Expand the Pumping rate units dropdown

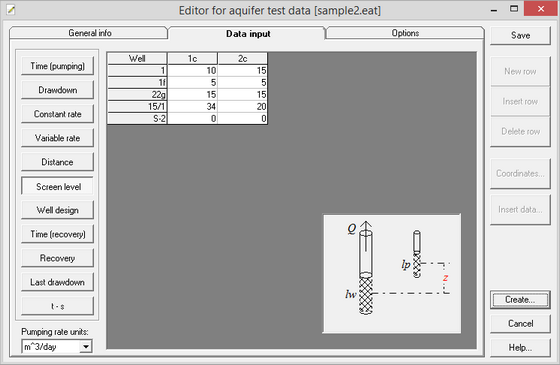[86, 346]
